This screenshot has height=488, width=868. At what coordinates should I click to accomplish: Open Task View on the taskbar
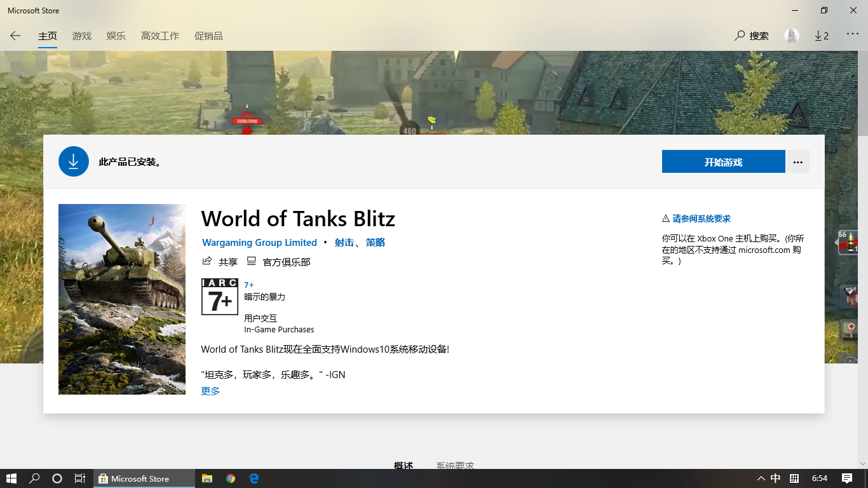click(80, 478)
